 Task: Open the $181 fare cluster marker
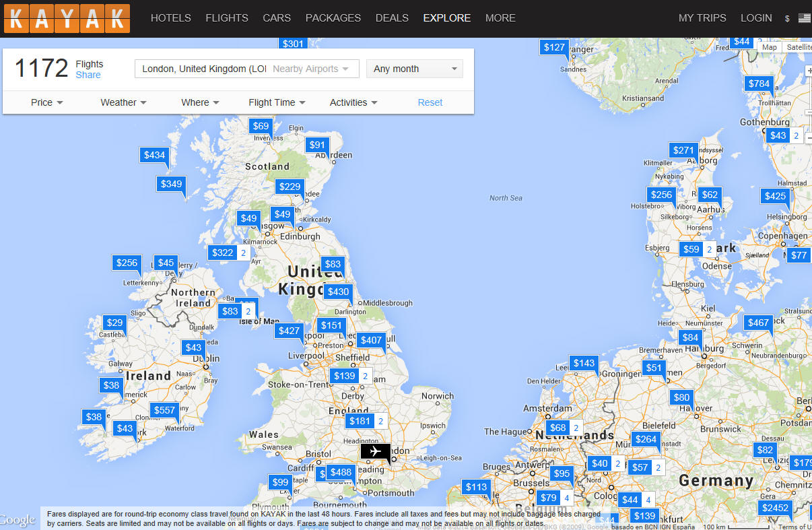360,421
